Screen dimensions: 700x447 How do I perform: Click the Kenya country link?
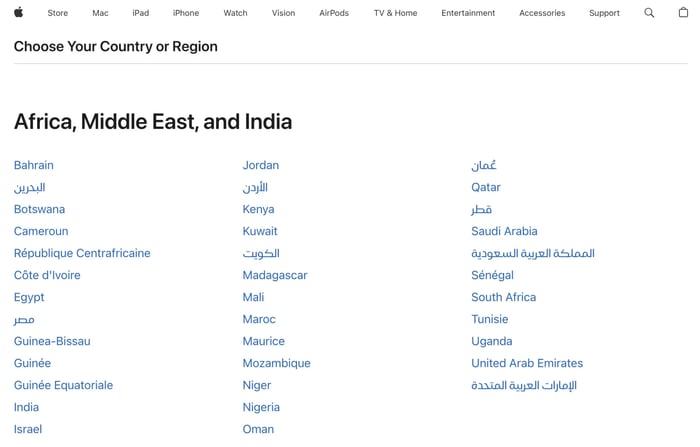click(258, 209)
